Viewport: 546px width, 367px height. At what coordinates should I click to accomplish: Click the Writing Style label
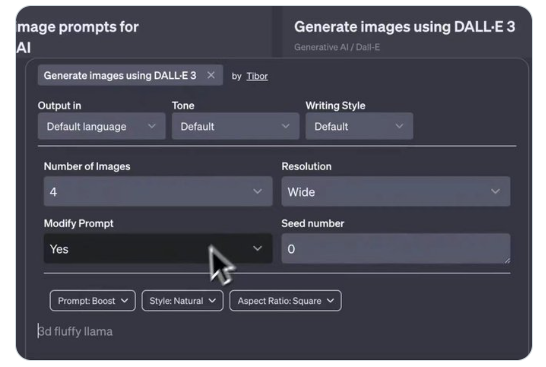335,106
